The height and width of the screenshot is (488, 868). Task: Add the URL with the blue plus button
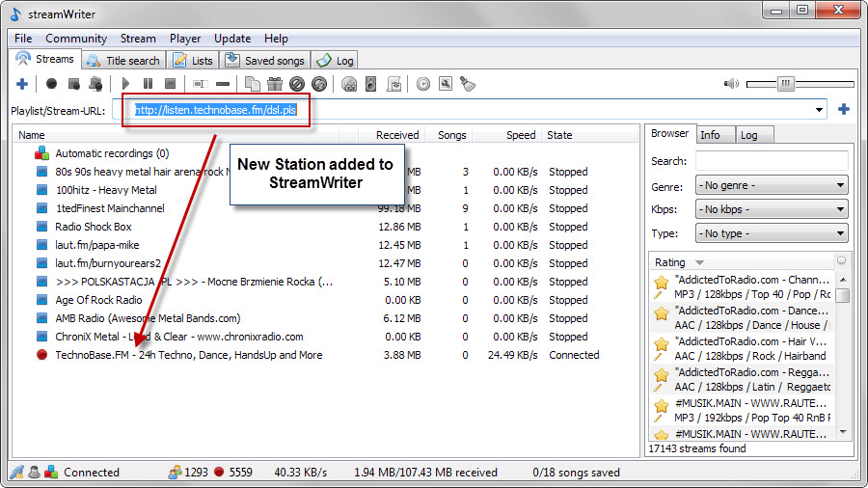tap(844, 110)
